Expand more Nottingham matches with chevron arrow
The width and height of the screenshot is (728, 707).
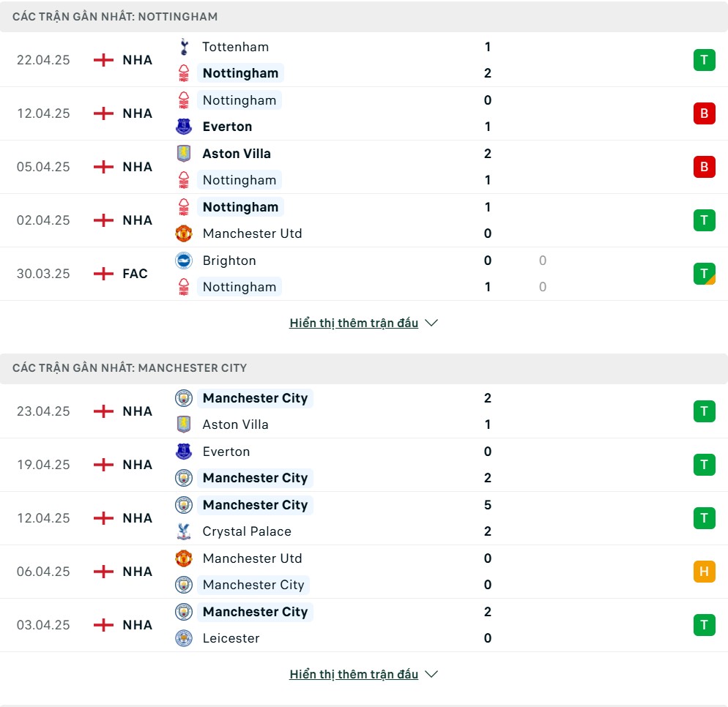431,323
